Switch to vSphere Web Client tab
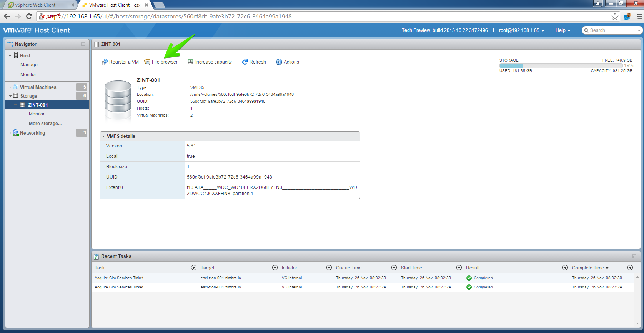644x333 pixels. point(40,5)
